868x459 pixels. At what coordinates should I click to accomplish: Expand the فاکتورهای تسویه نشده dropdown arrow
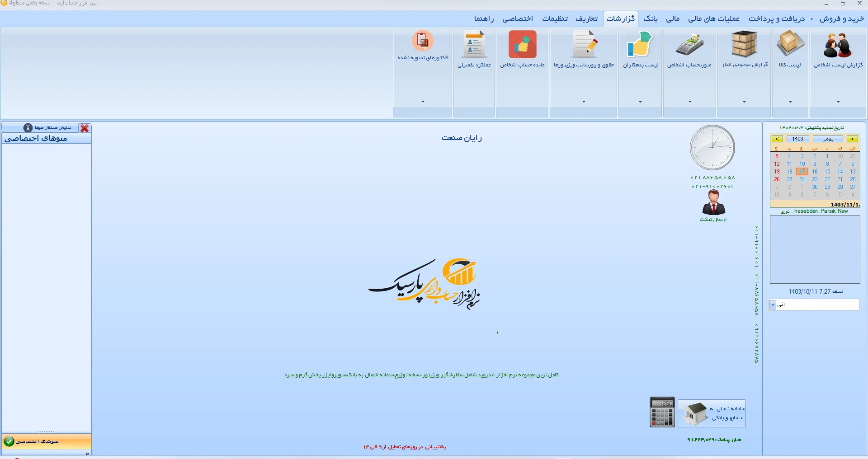(x=423, y=102)
